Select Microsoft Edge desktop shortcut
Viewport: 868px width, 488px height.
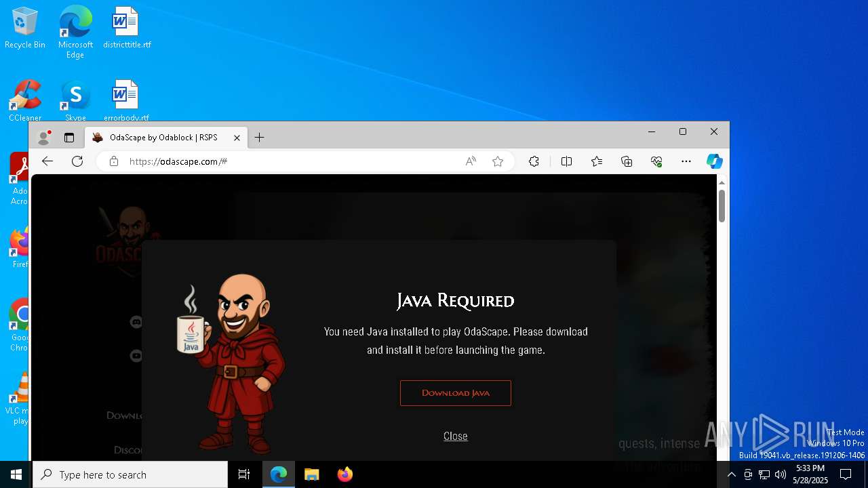75,33
